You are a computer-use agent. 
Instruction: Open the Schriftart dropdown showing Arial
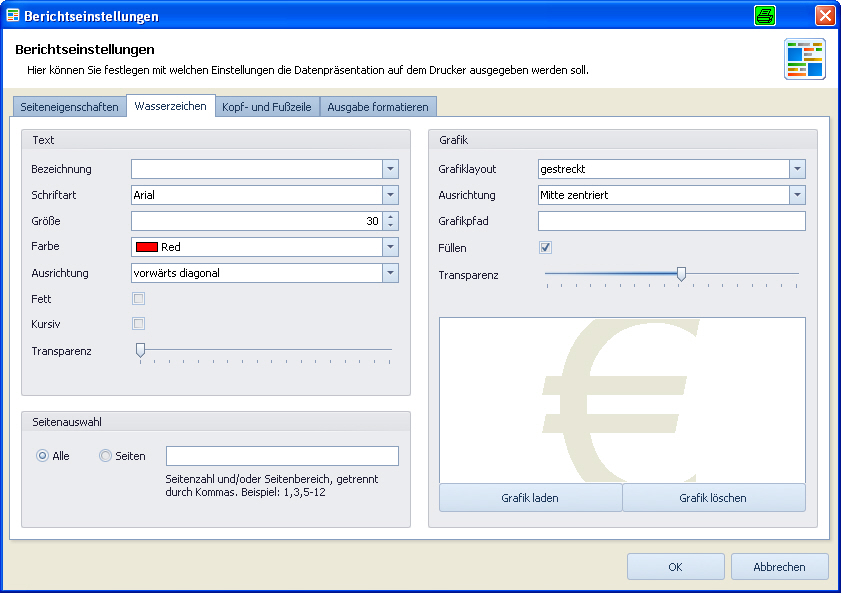pyautogui.click(x=390, y=195)
